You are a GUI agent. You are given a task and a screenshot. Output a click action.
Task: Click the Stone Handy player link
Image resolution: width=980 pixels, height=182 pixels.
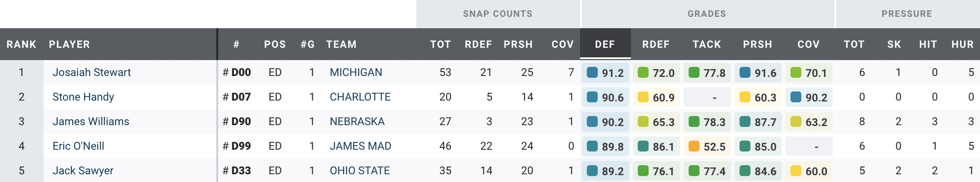coord(83,97)
